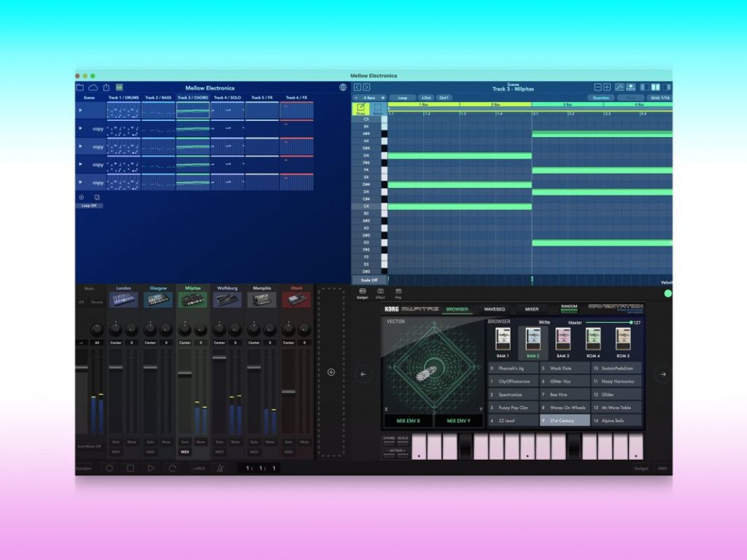Click the share/export icon
The width and height of the screenshot is (747, 560).
[106, 87]
